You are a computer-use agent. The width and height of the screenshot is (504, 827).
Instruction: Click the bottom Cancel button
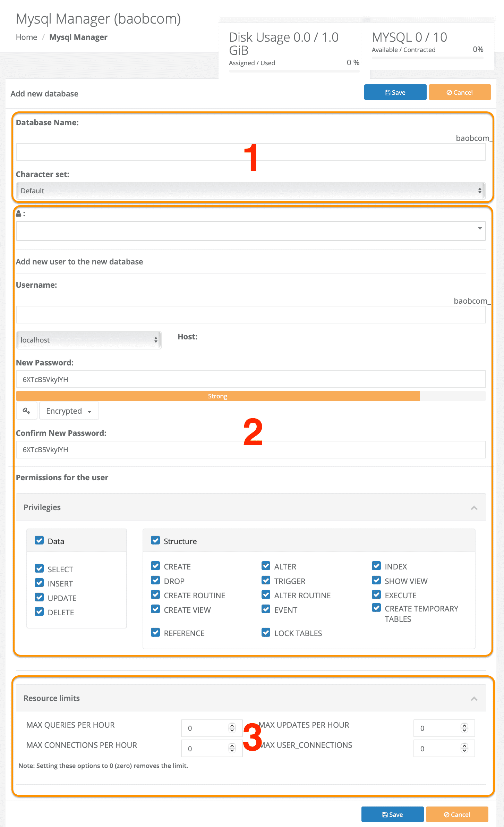[x=457, y=815]
